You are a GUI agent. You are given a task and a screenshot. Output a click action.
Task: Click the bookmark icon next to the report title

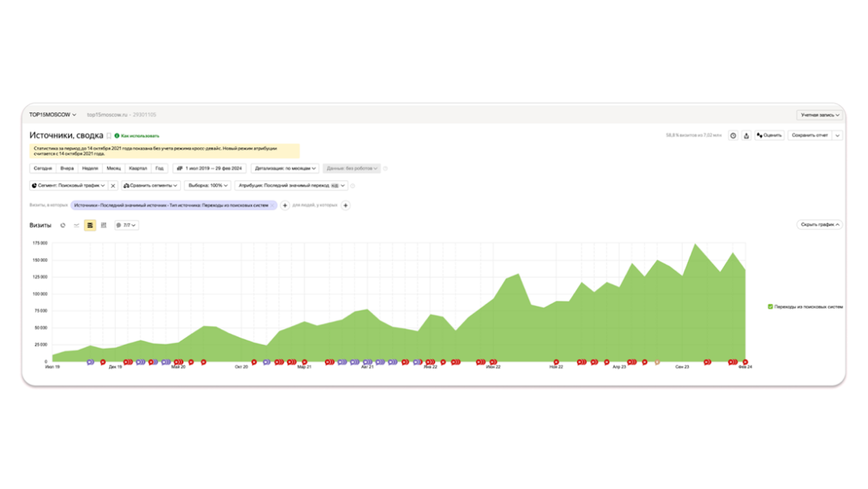click(108, 136)
